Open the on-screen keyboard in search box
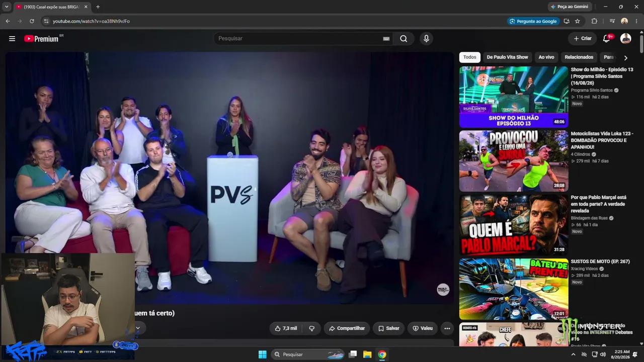The height and width of the screenshot is (362, 644). (x=386, y=39)
